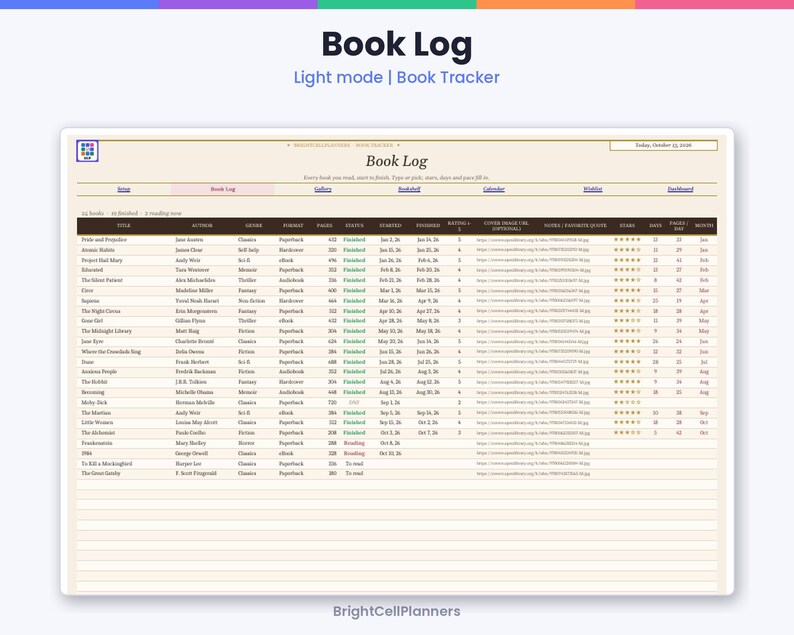Select 'To read' status for The Great Gatsby
Screen dimensions: 794x635
[354, 473]
